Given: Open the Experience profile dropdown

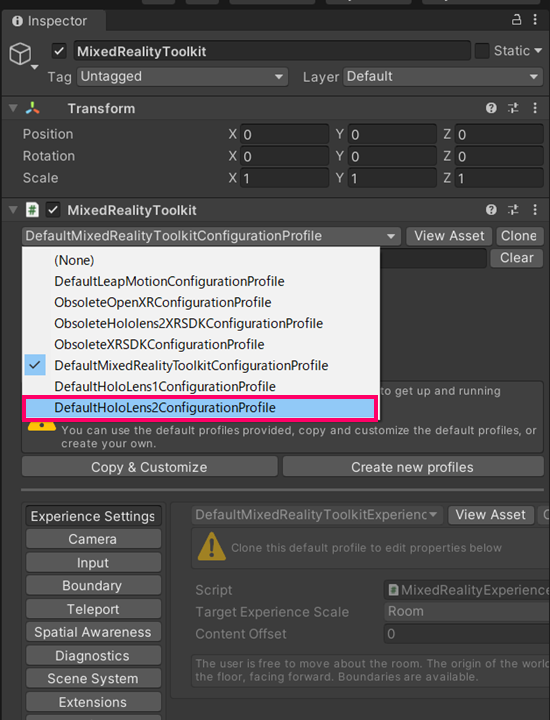Looking at the screenshot, I should tap(317, 515).
